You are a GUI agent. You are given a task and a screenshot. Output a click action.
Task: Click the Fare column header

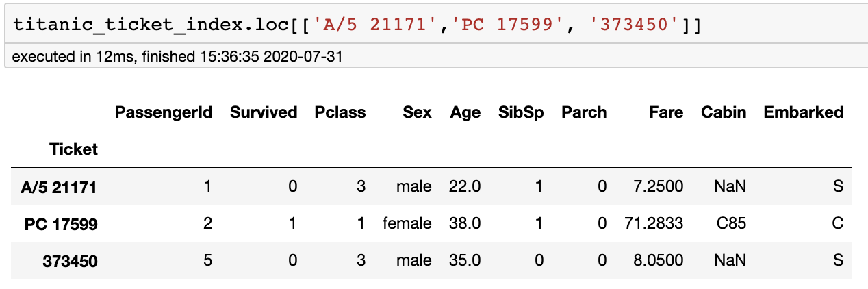coord(666,112)
